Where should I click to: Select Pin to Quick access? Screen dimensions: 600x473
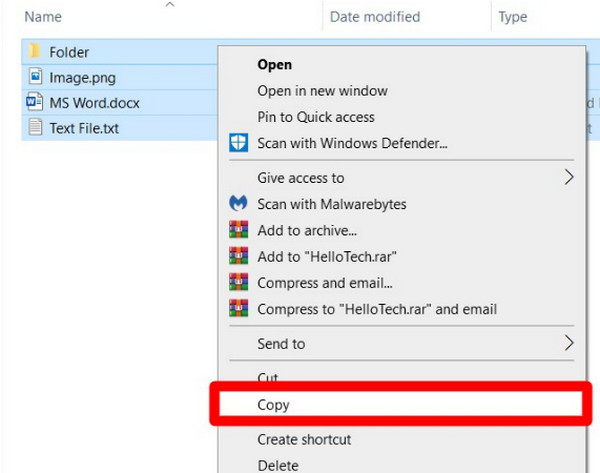click(315, 117)
